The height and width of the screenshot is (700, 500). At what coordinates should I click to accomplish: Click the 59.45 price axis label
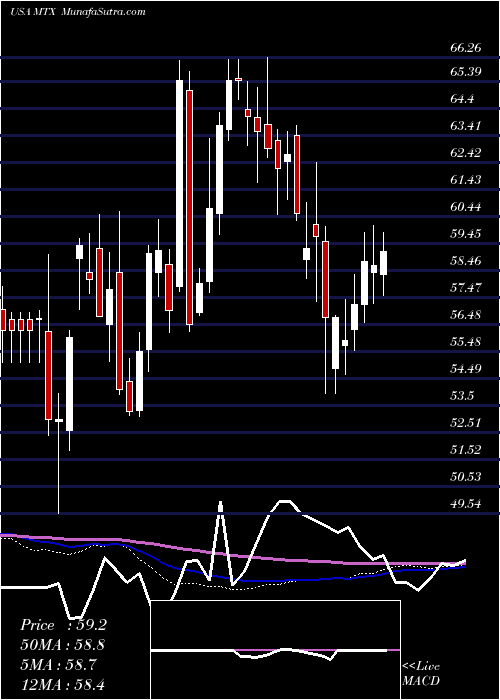tap(466, 233)
